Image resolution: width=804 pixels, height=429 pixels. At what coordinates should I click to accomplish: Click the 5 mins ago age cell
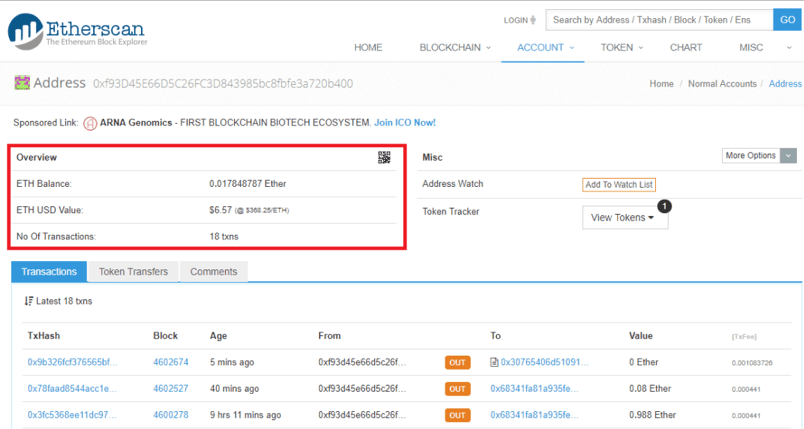[x=232, y=362]
